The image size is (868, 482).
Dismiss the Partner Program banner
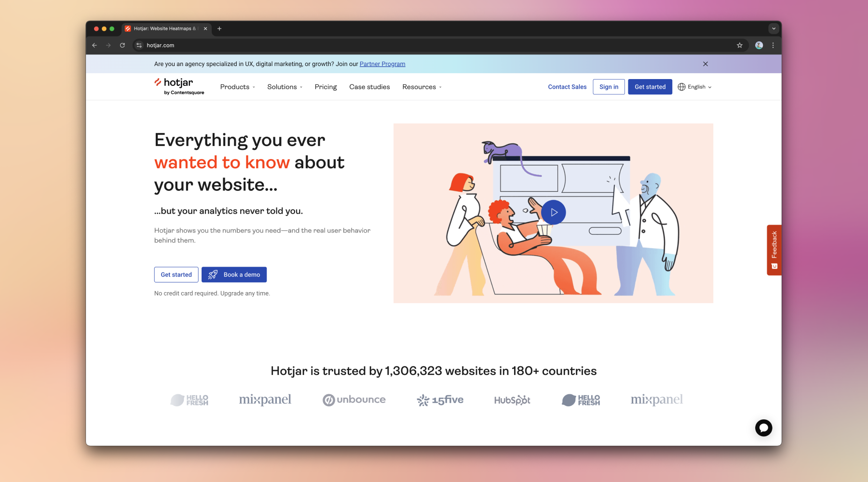(705, 64)
